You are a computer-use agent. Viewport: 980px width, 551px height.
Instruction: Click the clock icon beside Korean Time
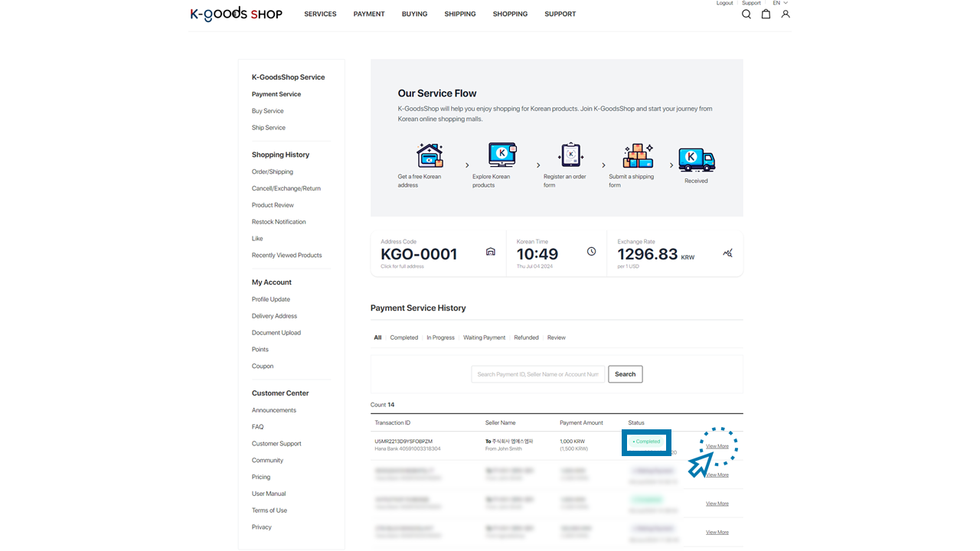591,252
